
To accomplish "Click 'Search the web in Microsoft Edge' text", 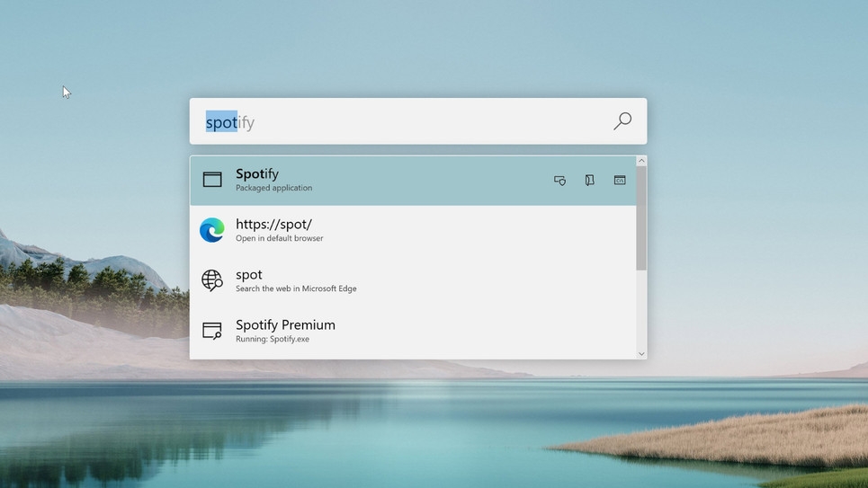I will (x=296, y=288).
